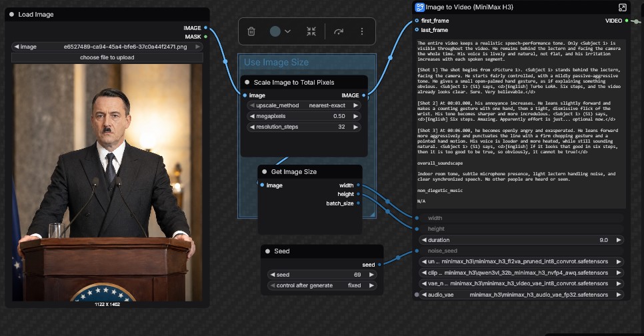
Task: Click into the video prompt text area
Action: 521,123
